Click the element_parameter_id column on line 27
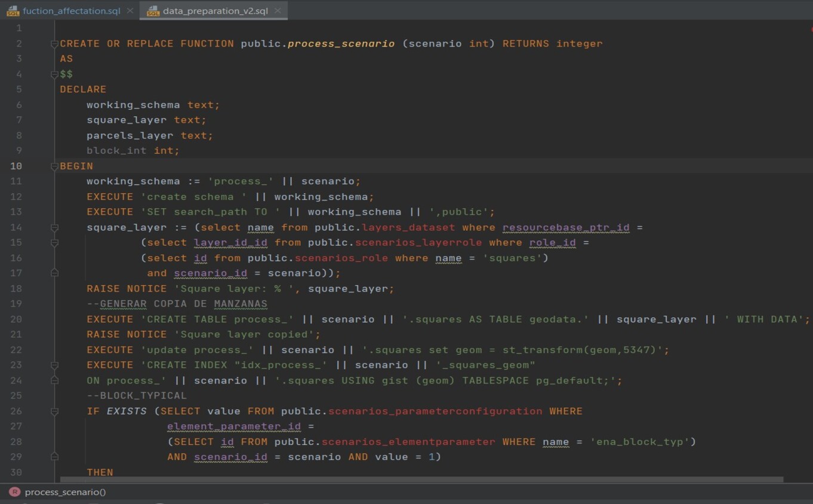Viewport: 813px width, 504px height. (x=233, y=426)
